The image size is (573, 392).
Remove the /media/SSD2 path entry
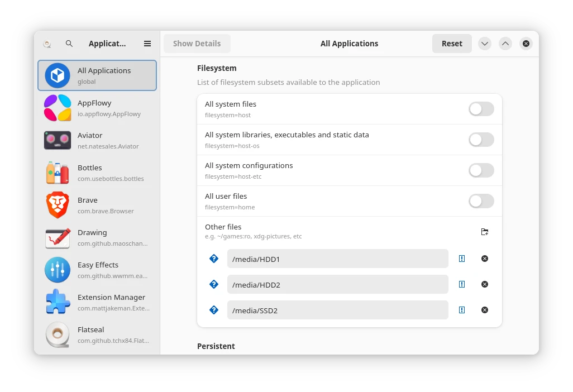[485, 310]
